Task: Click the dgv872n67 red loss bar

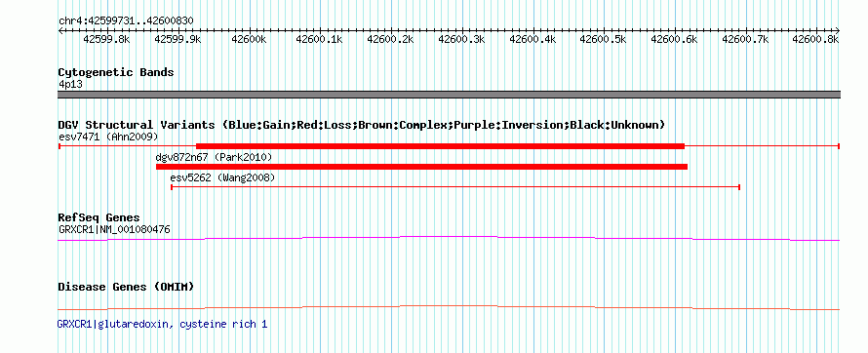Action: coord(422,167)
